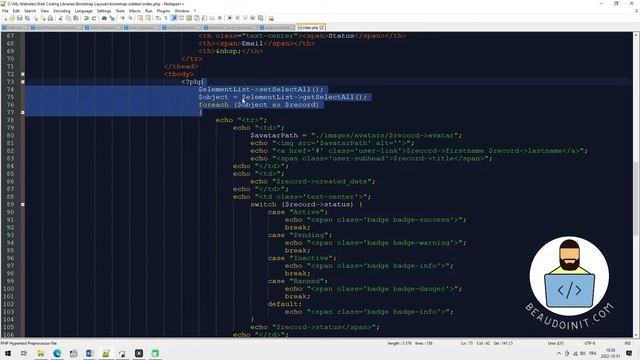The height and width of the screenshot is (360, 640).
Task: Toggle the highlighted indent guide icon
Action: click(173, 18)
